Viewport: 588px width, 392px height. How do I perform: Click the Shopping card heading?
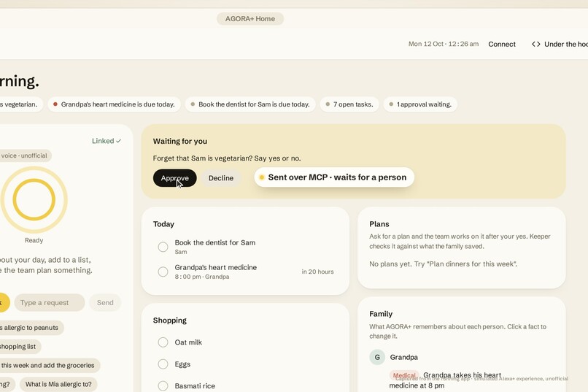[x=169, y=320]
